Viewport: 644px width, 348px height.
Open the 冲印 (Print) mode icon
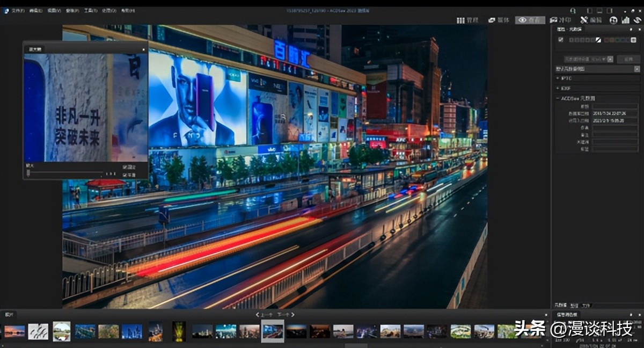(x=554, y=20)
